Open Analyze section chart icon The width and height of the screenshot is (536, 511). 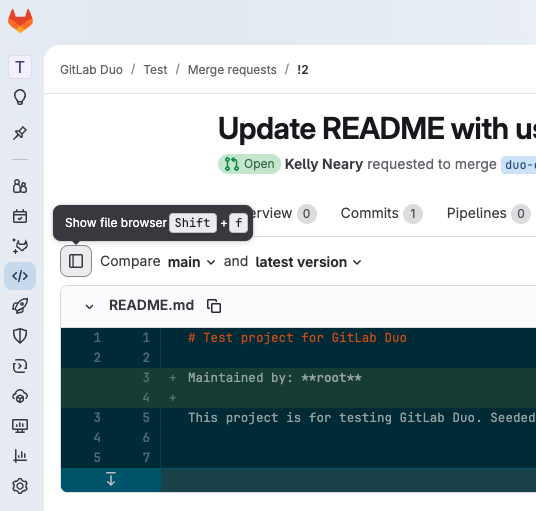[20, 456]
